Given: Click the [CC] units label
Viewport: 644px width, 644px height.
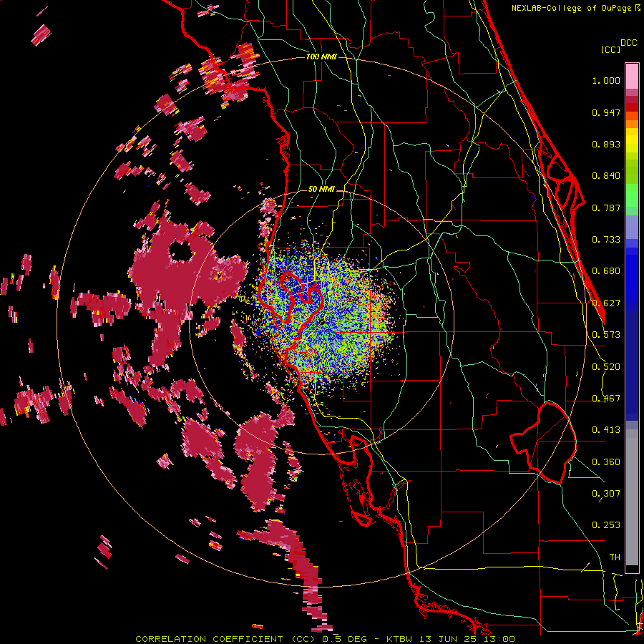Looking at the screenshot, I should point(610,49).
